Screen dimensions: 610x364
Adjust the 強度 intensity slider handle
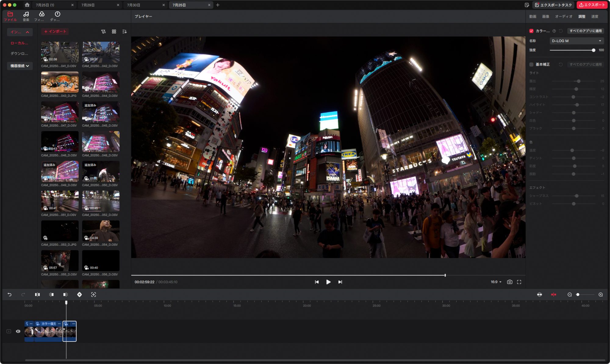[x=594, y=50]
